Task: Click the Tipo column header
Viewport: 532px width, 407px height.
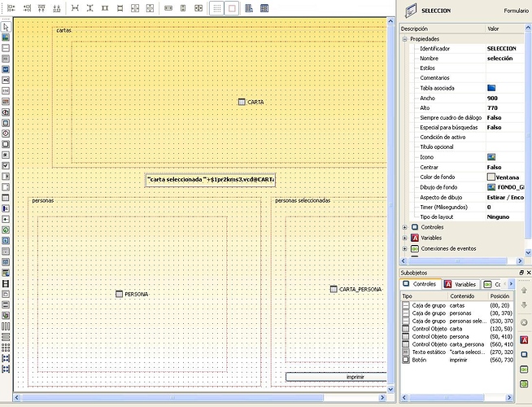Action: click(x=424, y=296)
